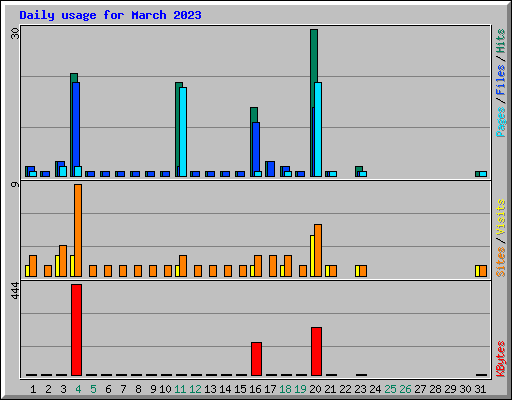This screenshot has width=512, height=400.
Task: Click green day label '12' on the x-axis
Action: [195, 389]
